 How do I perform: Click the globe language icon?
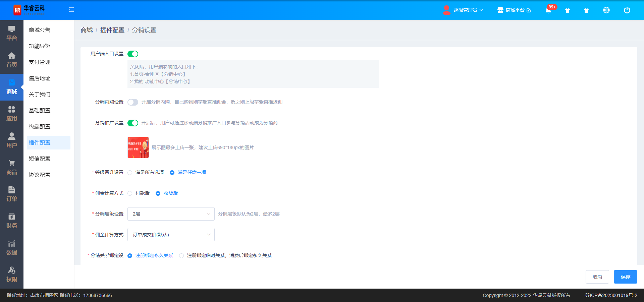point(606,10)
